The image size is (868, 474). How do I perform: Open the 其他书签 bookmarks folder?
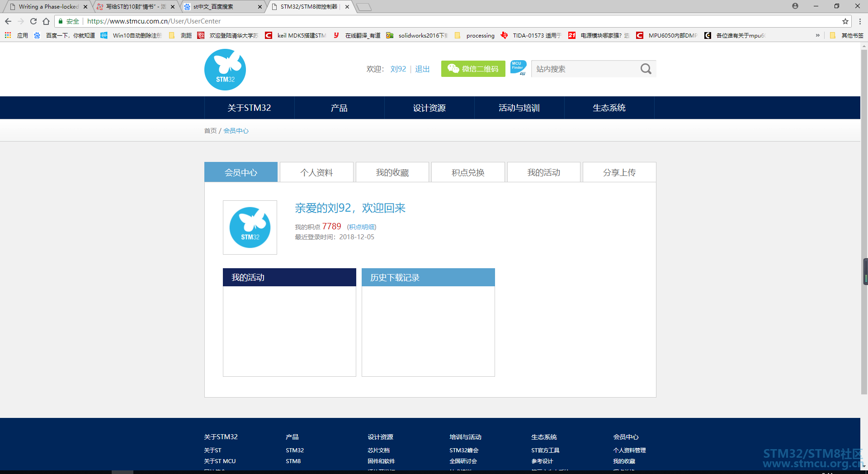[847, 35]
